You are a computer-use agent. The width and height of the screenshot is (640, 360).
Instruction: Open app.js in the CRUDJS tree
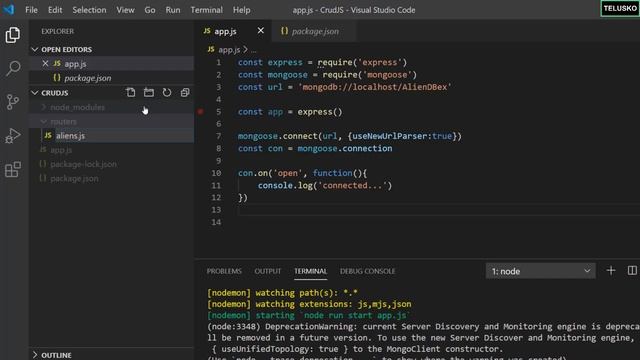click(111, 150)
